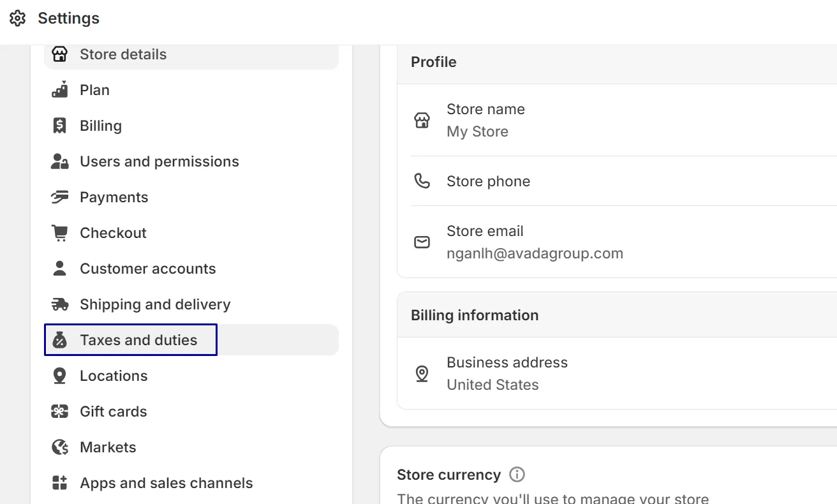
Task: Select Payments in the sidebar
Action: 191,197
